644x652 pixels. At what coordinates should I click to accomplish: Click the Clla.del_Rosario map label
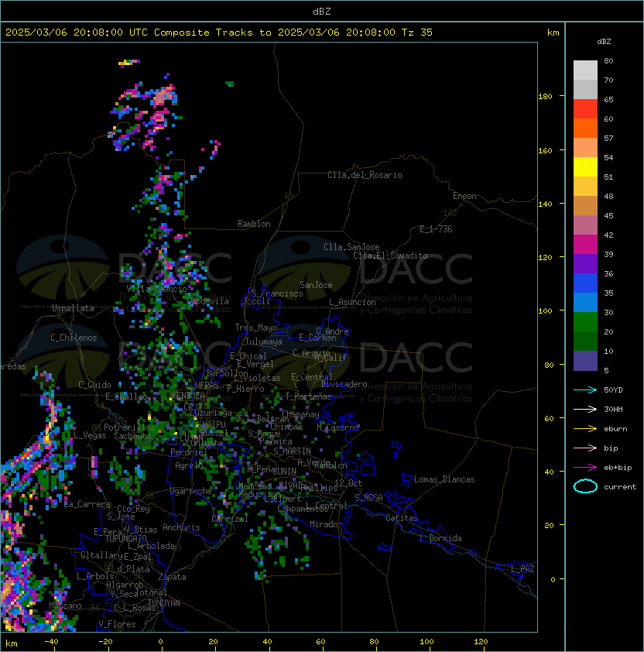click(x=365, y=175)
